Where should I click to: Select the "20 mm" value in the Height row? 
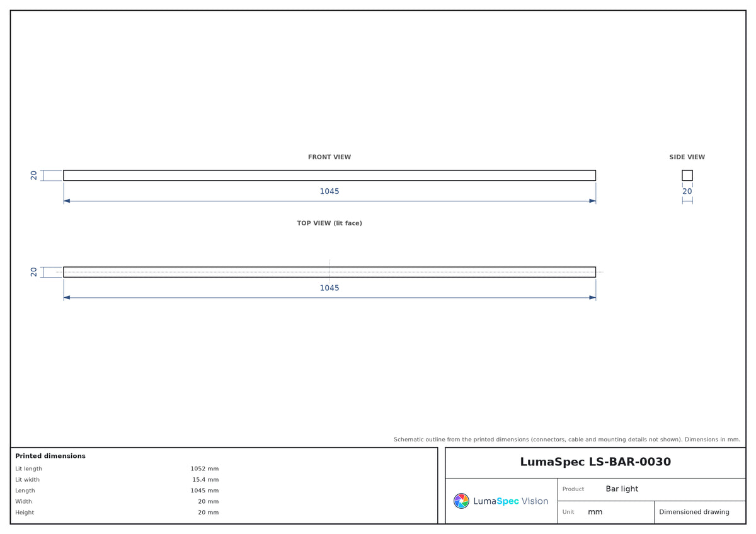coord(209,513)
